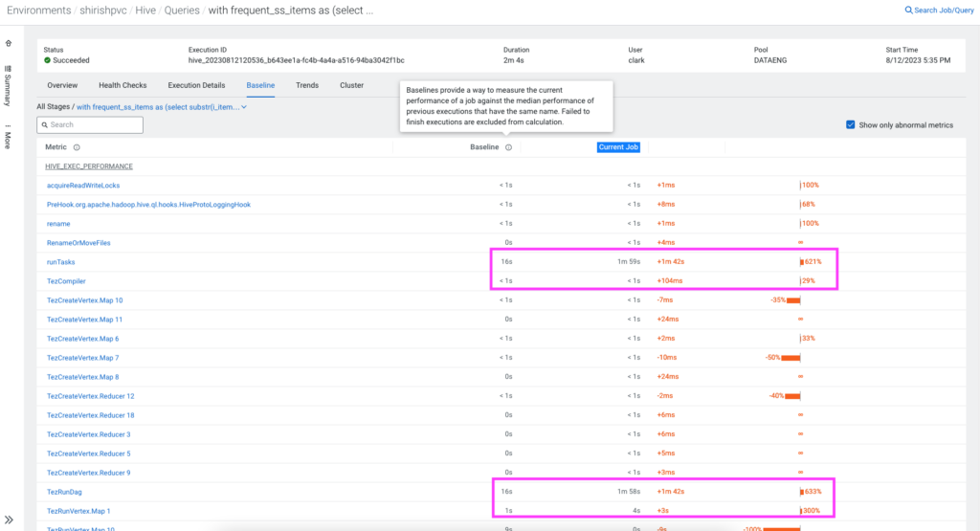Image resolution: width=980 pixels, height=531 pixels.
Task: Switch to the Trends tab
Action: pos(307,85)
